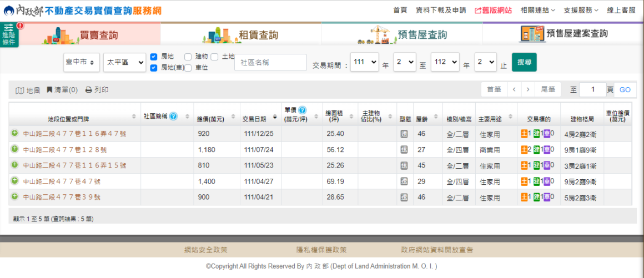The height and width of the screenshot is (278, 644).
Task: Click help icon next to 社區簡稱
Action: (173, 116)
